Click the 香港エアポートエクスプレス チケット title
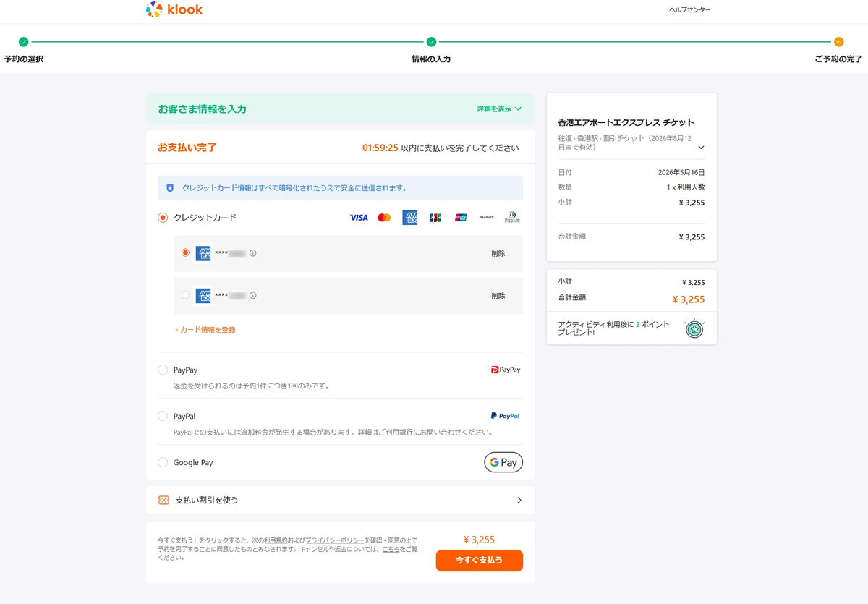 [626, 122]
